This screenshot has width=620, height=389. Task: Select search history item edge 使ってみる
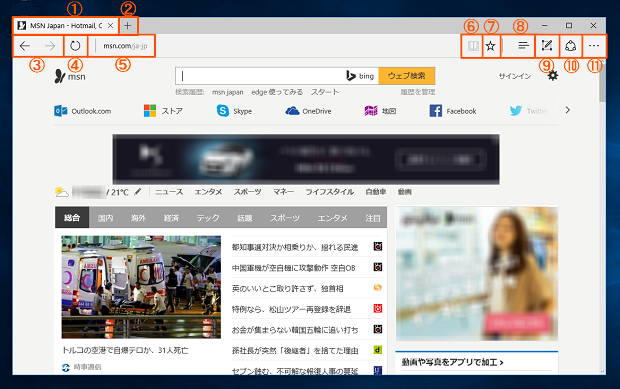(277, 92)
